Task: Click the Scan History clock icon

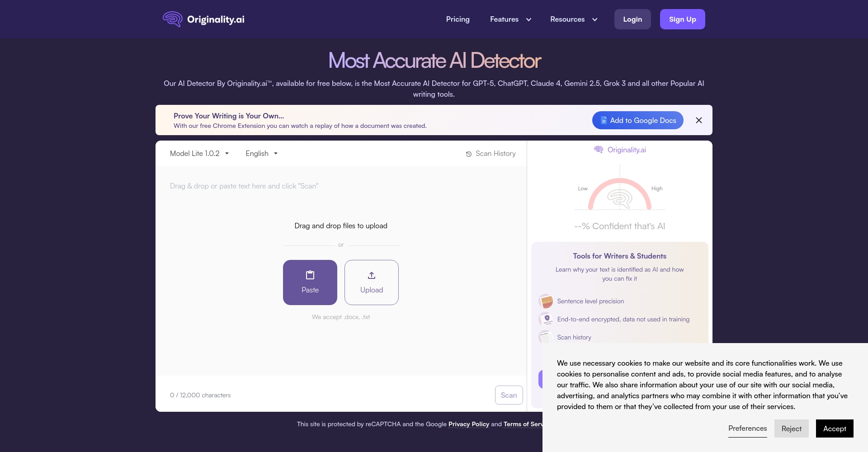Action: tap(469, 154)
